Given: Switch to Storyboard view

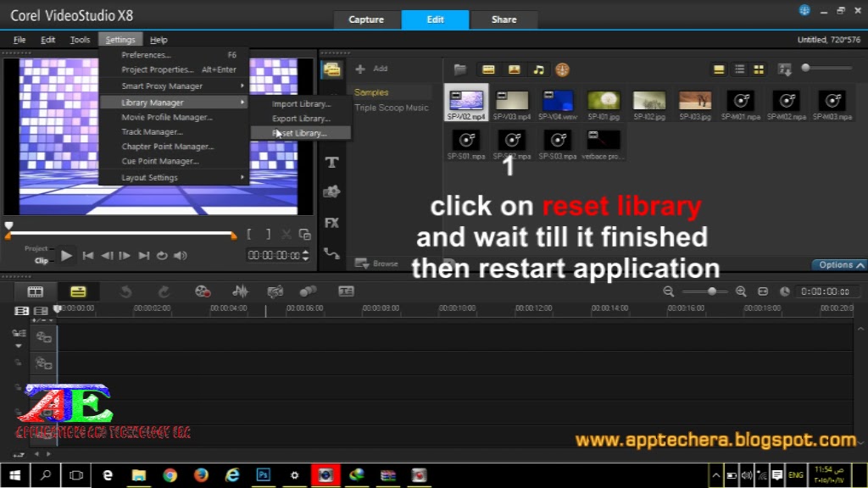Looking at the screenshot, I should click(x=35, y=291).
